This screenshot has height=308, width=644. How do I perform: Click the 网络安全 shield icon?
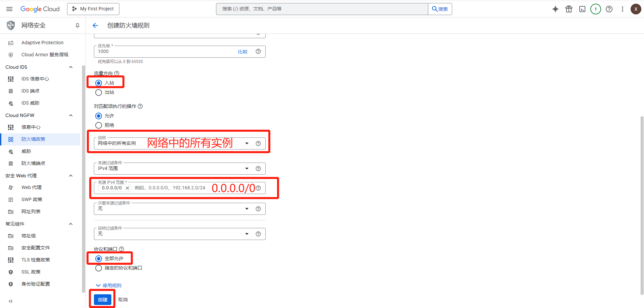[x=11, y=25]
